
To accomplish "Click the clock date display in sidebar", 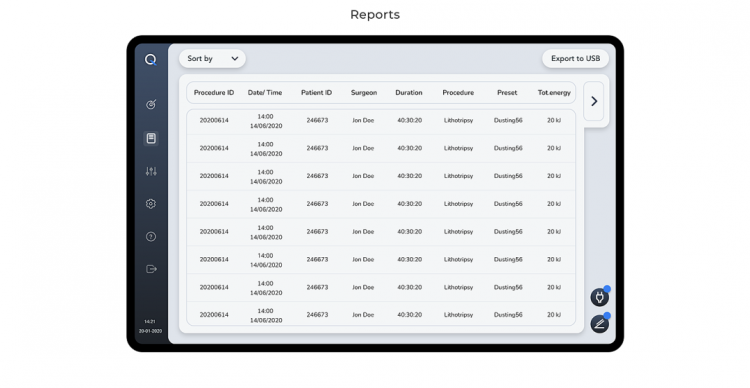I will [150, 326].
